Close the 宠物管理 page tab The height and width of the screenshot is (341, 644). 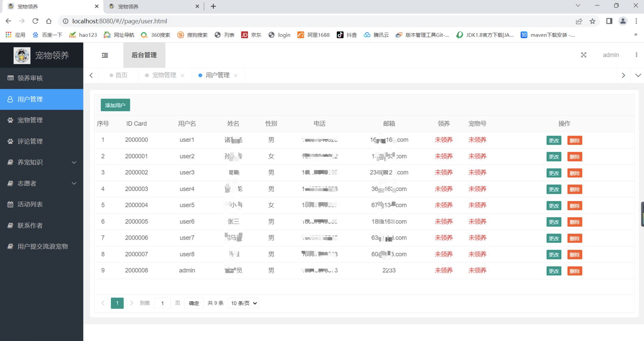(183, 75)
